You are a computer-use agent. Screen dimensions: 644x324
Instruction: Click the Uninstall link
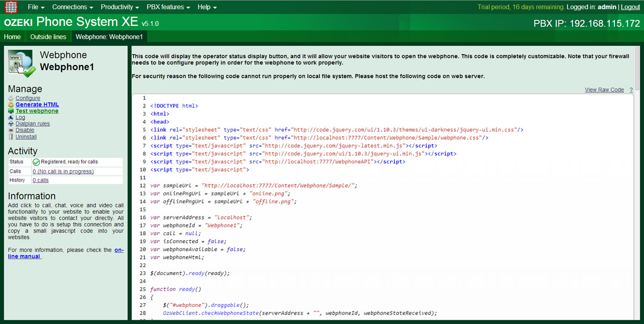click(26, 137)
